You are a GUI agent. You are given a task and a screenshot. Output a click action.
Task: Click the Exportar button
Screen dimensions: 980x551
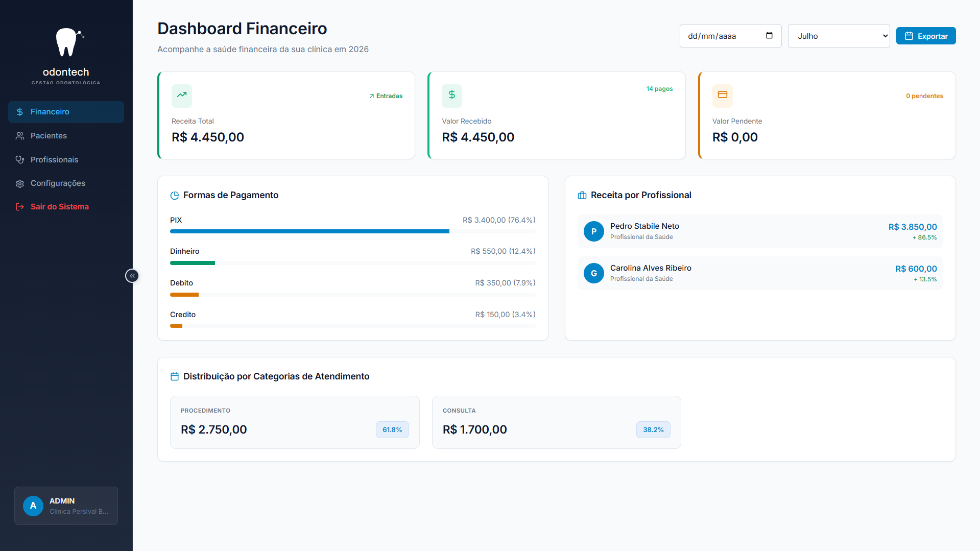(926, 36)
